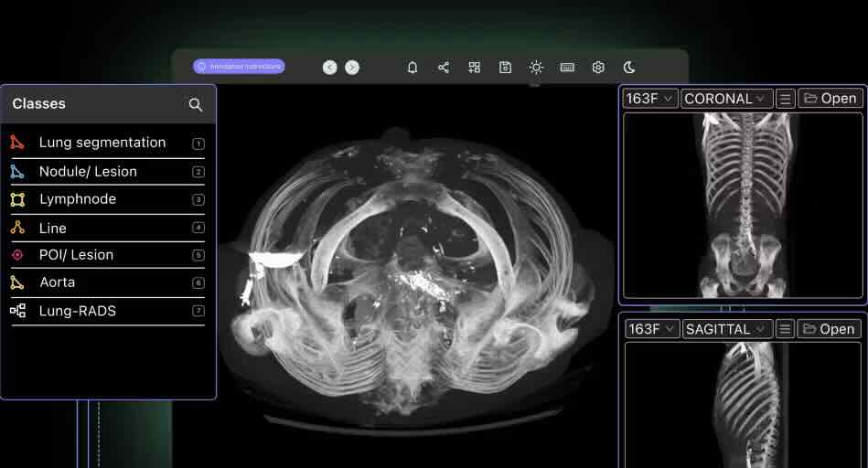Click hotkey badge 2 beside Nodule/ Lesion
868x468 pixels.
[x=198, y=172]
